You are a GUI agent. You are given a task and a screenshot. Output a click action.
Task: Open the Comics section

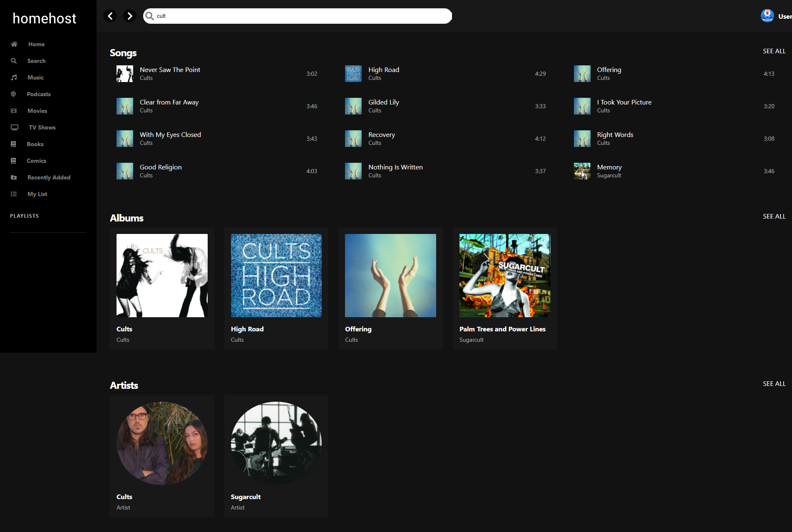click(x=36, y=161)
